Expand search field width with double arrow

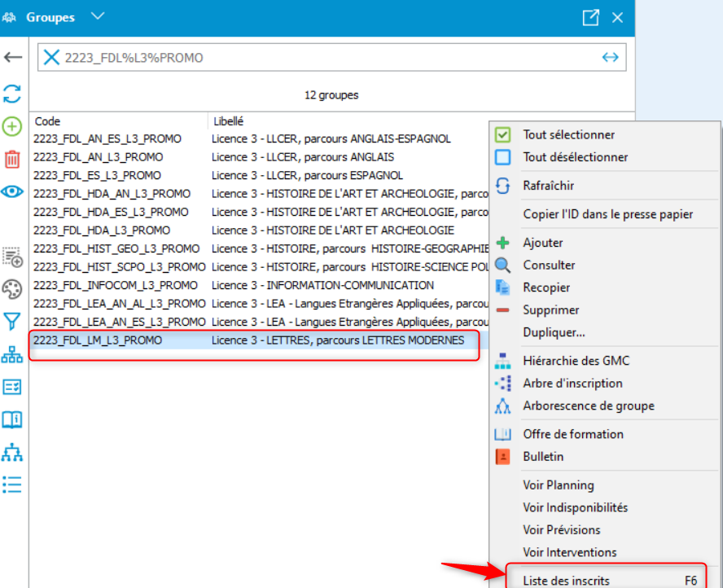[610, 57]
